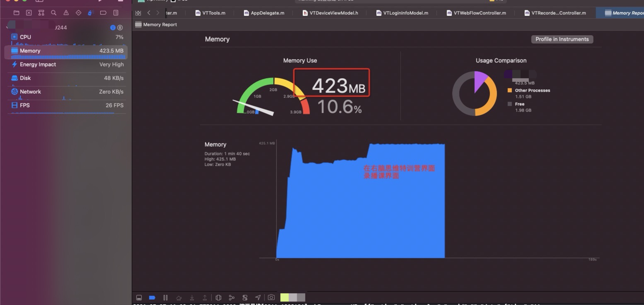Select the Memory gauge row
644x305 pixels.
[66, 52]
